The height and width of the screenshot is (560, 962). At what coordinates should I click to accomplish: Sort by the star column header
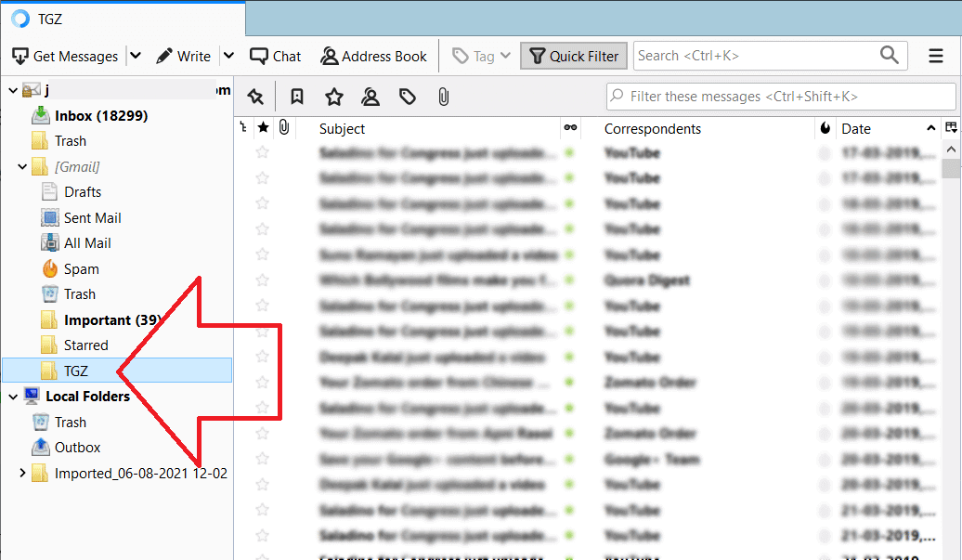(x=263, y=127)
